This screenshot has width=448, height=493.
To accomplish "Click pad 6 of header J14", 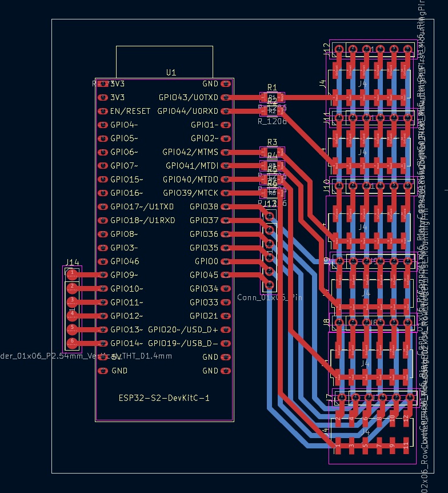I will click(72, 343).
